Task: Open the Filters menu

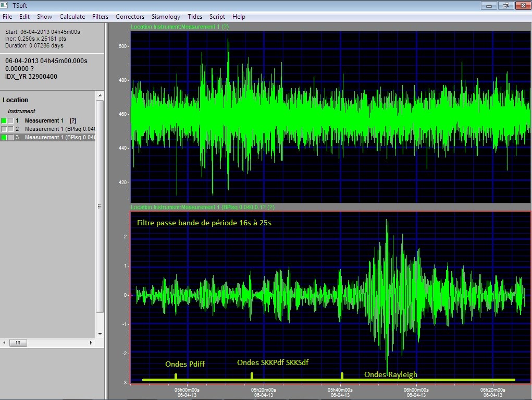Action: click(100, 17)
